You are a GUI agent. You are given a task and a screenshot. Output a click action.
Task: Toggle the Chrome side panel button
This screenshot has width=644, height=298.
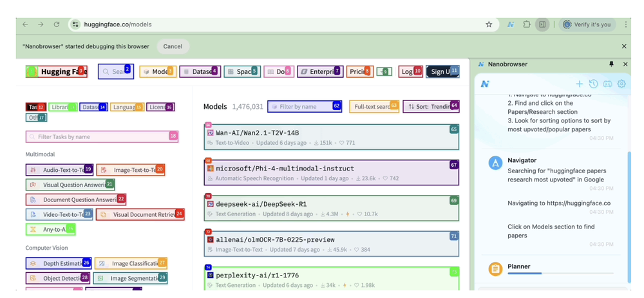click(x=543, y=24)
